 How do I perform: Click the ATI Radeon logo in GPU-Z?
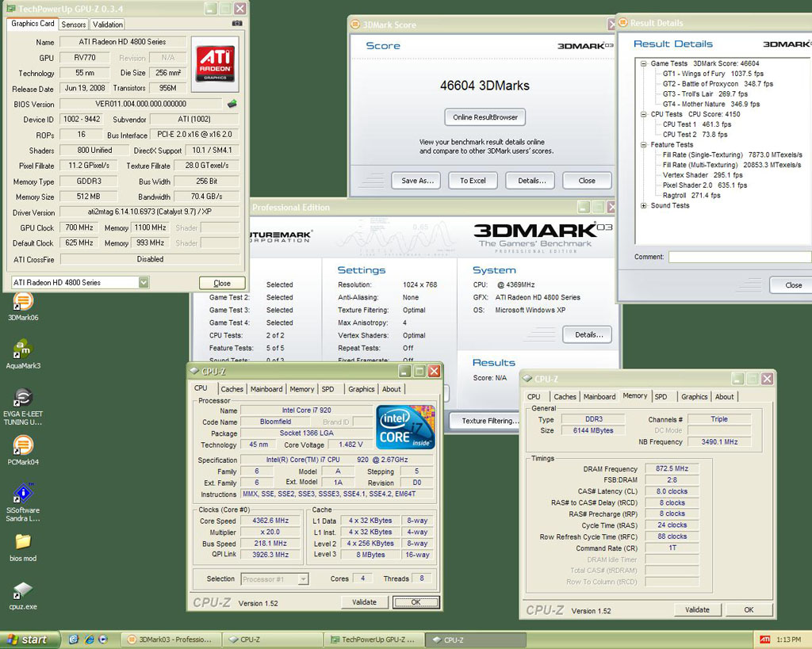(x=215, y=63)
